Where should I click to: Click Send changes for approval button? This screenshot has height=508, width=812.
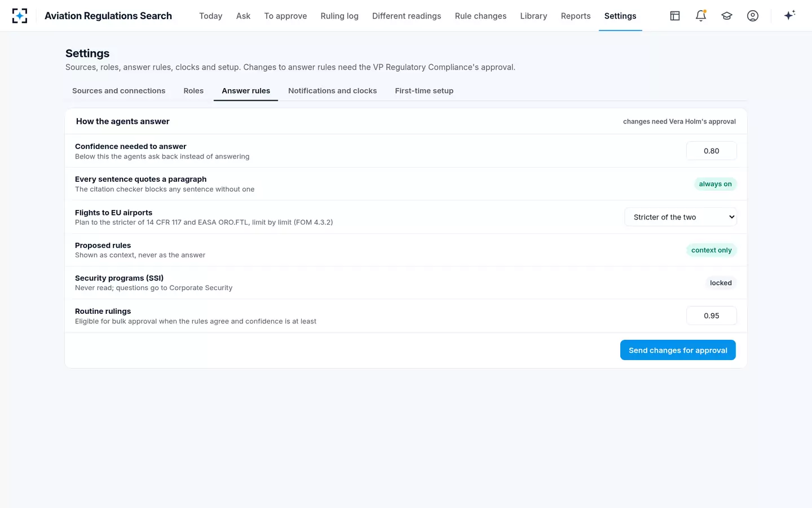click(x=678, y=350)
